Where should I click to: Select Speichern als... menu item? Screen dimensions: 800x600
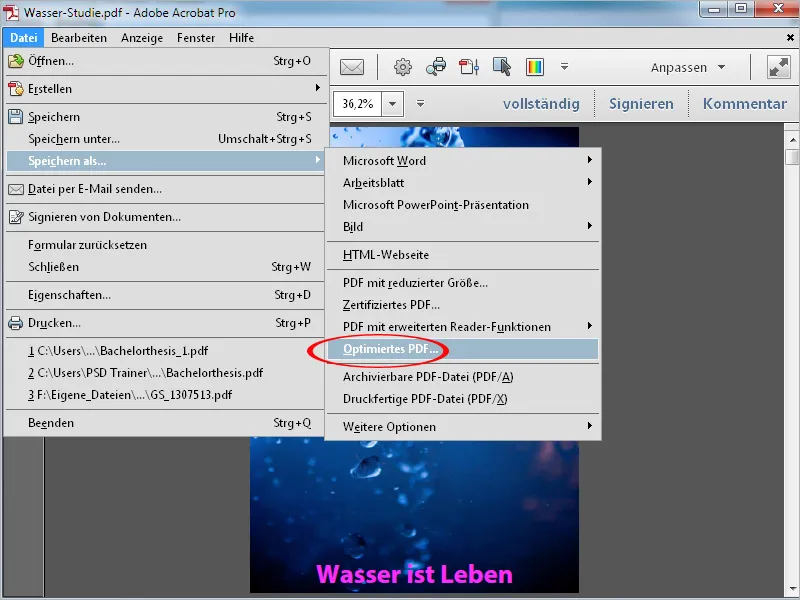(x=164, y=161)
